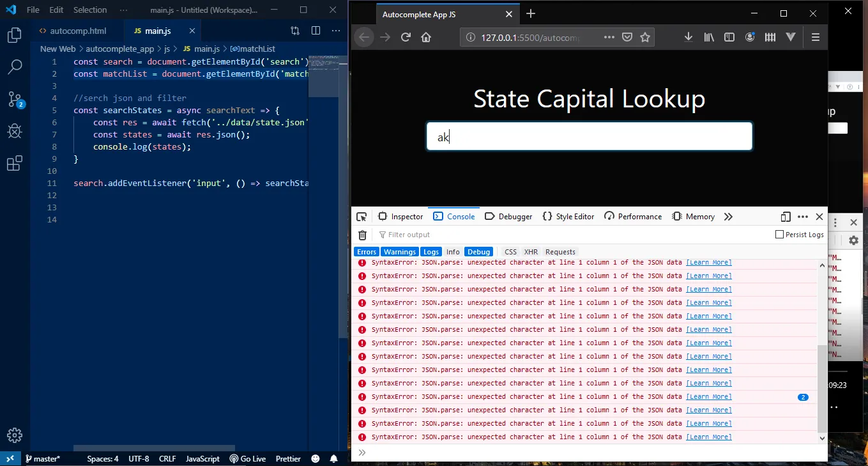Click the State Capital Lookup search field
Viewport: 868px width, 466px height.
pyautogui.click(x=589, y=137)
